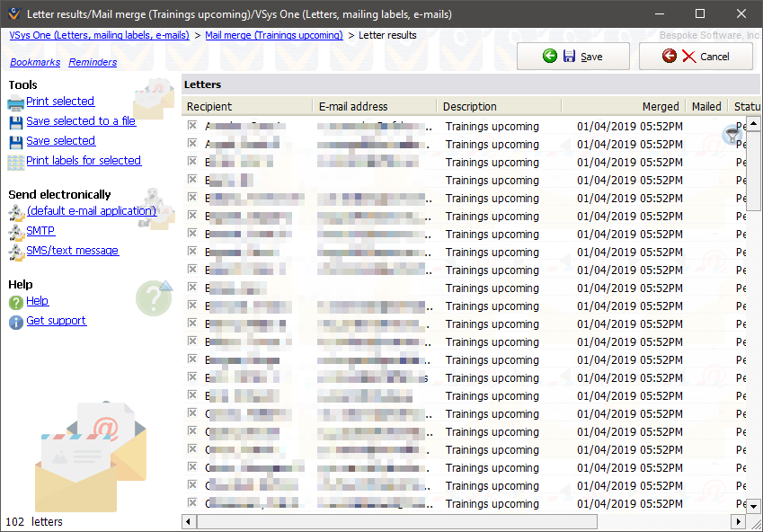Click the (default e-mail application) send icon
This screenshot has height=532, width=763.
click(x=15, y=211)
